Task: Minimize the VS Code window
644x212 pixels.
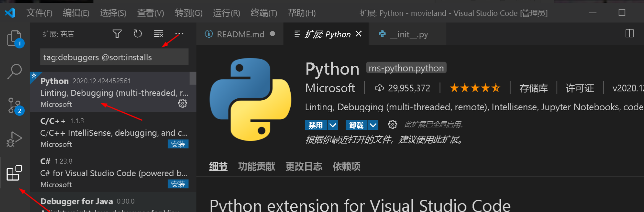Action: tap(593, 13)
